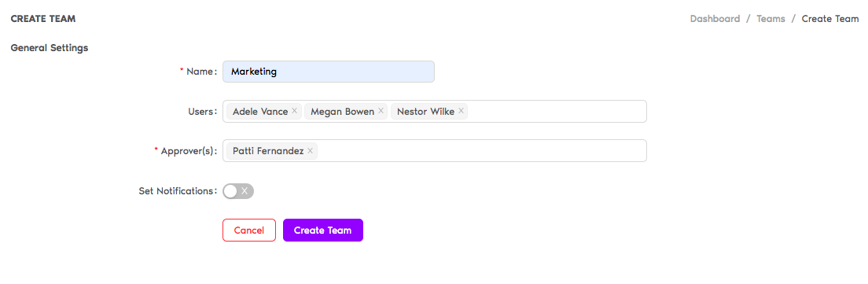868x284 pixels.
Task: Remove Megan Bowen from Users
Action: [381, 111]
